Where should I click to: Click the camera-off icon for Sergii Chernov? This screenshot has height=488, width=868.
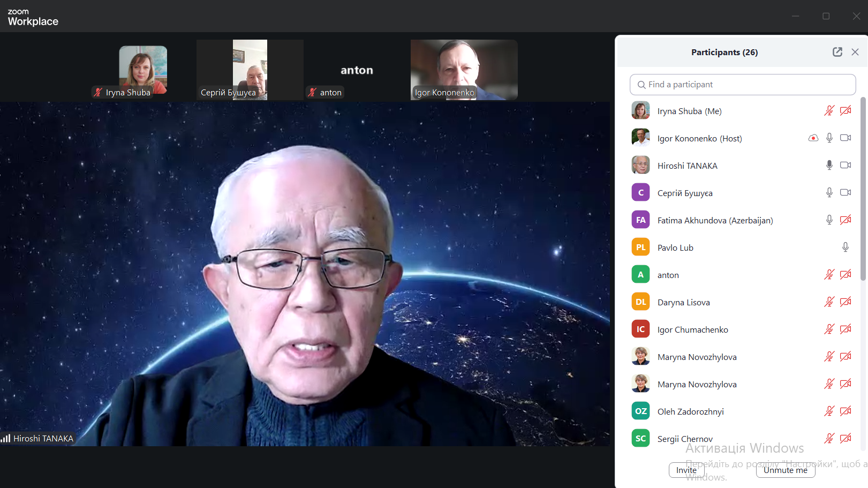pos(846,439)
